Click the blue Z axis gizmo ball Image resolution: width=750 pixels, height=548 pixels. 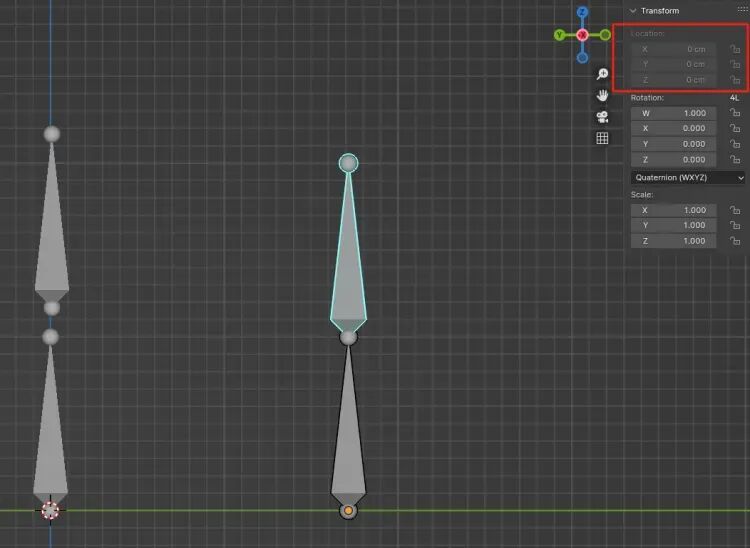pyautogui.click(x=582, y=12)
